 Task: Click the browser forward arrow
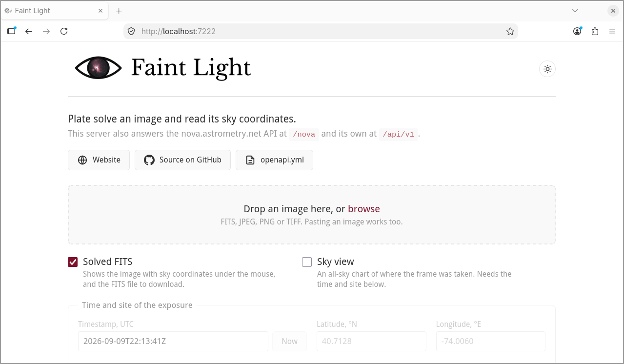click(x=46, y=31)
